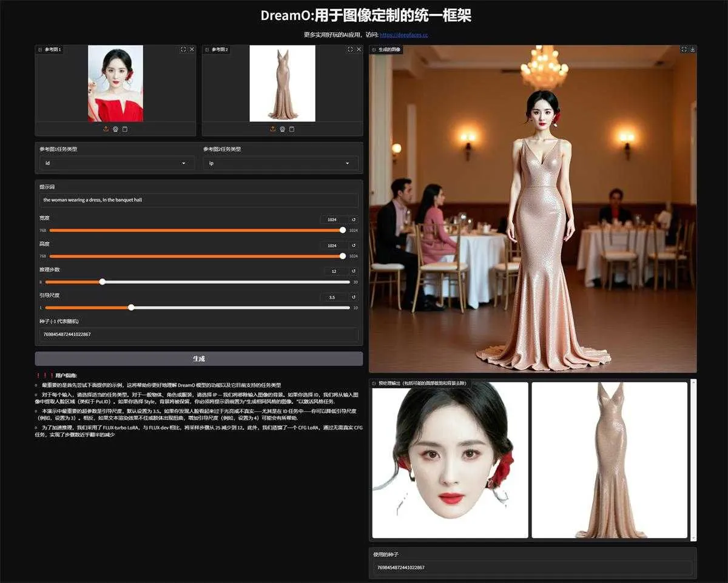Reset the 推理步数 value to default
This screenshot has height=583, width=728.
click(354, 271)
